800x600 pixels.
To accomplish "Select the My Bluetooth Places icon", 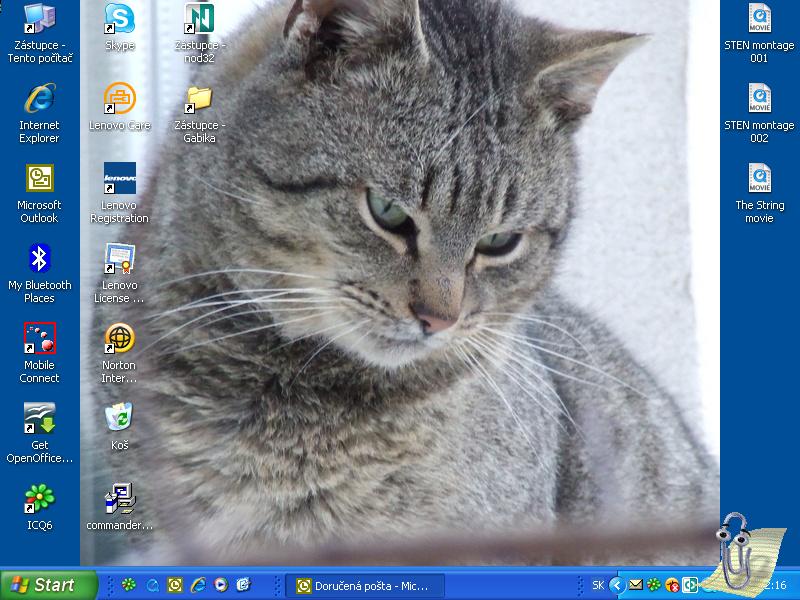I will [x=39, y=259].
